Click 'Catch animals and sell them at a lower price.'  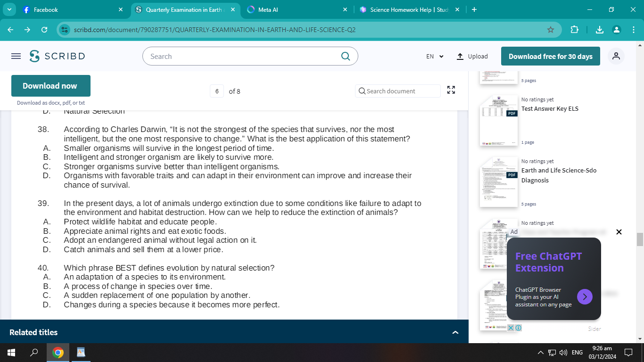[x=143, y=249]
